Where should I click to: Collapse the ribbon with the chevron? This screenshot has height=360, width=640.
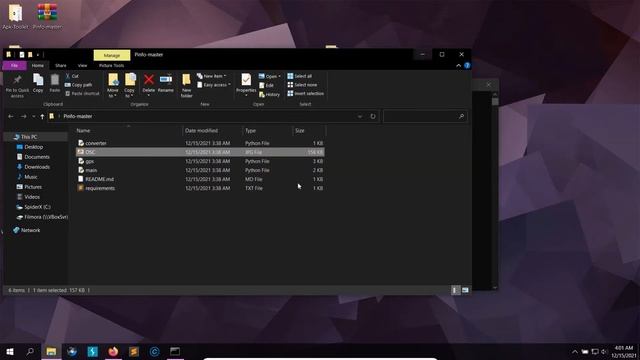coord(458,65)
